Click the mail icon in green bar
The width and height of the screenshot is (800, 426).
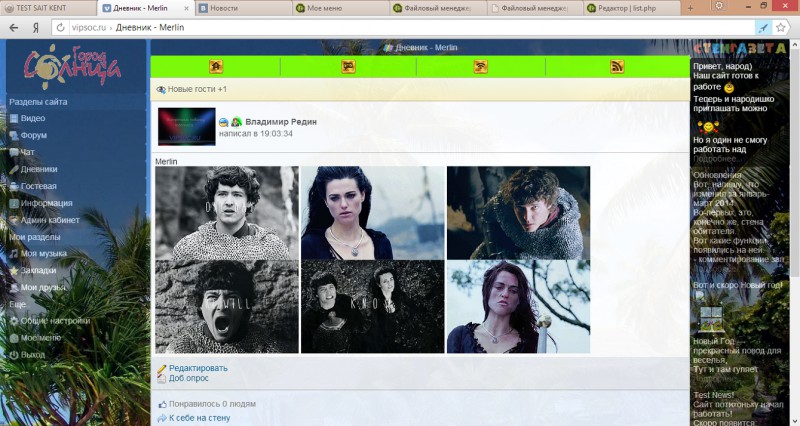(x=348, y=66)
